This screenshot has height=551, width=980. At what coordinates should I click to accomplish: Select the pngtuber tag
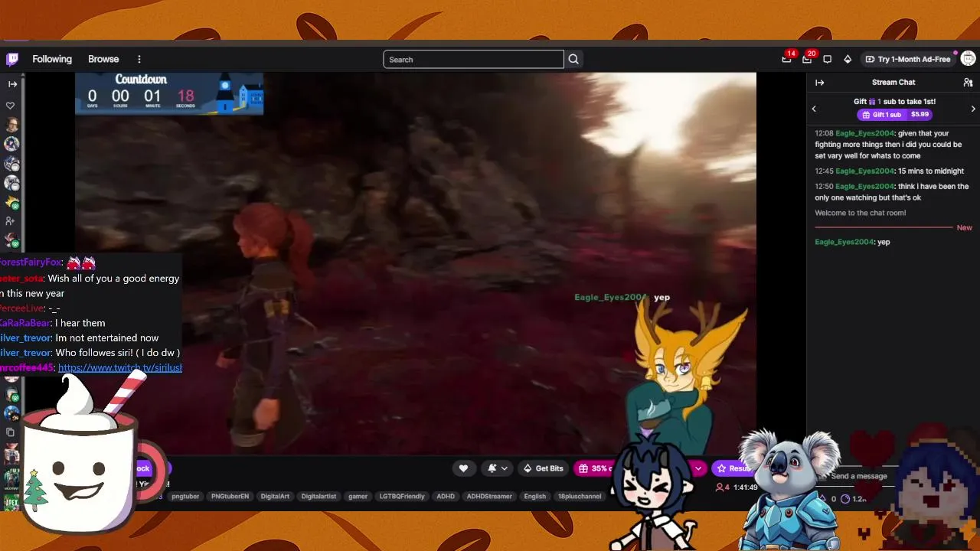pyautogui.click(x=185, y=496)
